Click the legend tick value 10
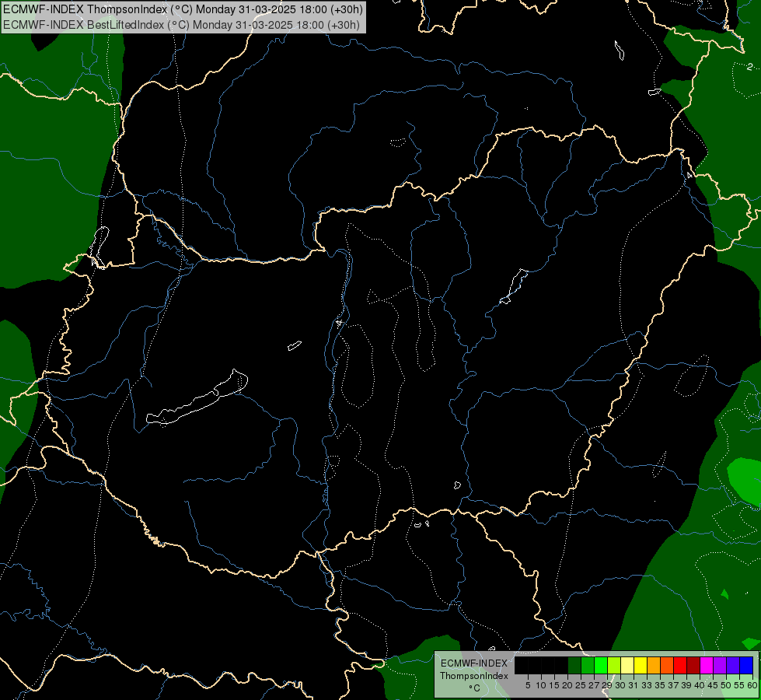The height and width of the screenshot is (700, 761). point(541,685)
